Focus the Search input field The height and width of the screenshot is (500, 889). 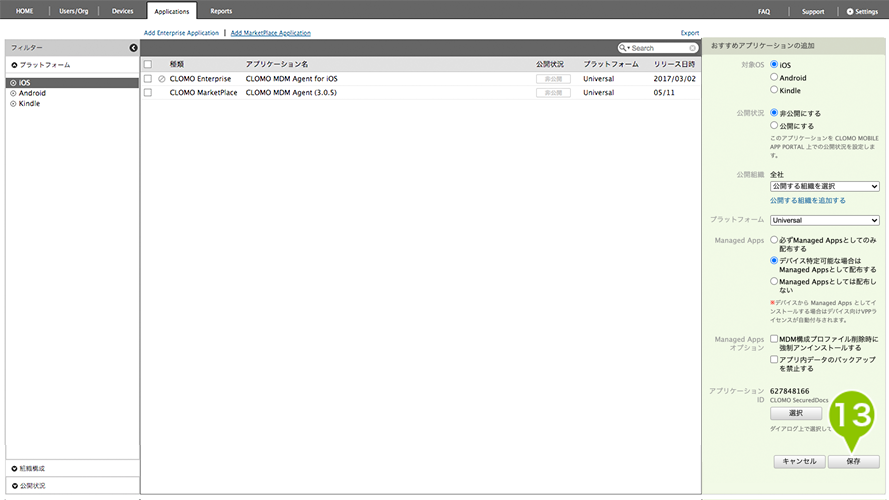point(659,48)
